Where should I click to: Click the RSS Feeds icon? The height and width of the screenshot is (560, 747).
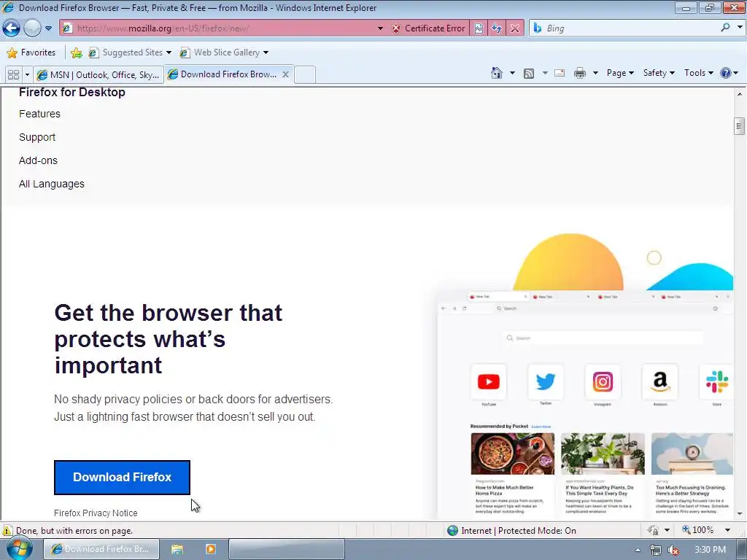point(529,74)
